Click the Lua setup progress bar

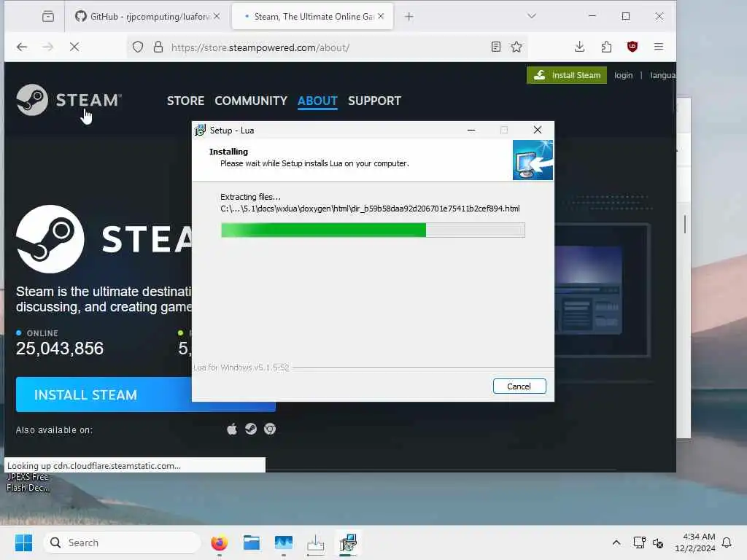[x=373, y=230]
